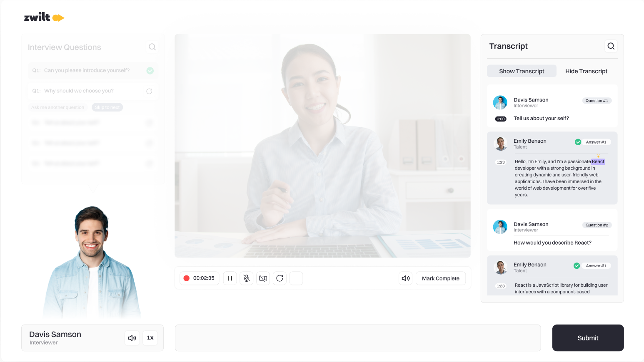Open search in Transcript panel
Viewport: 644px width, 362px height.
(611, 46)
